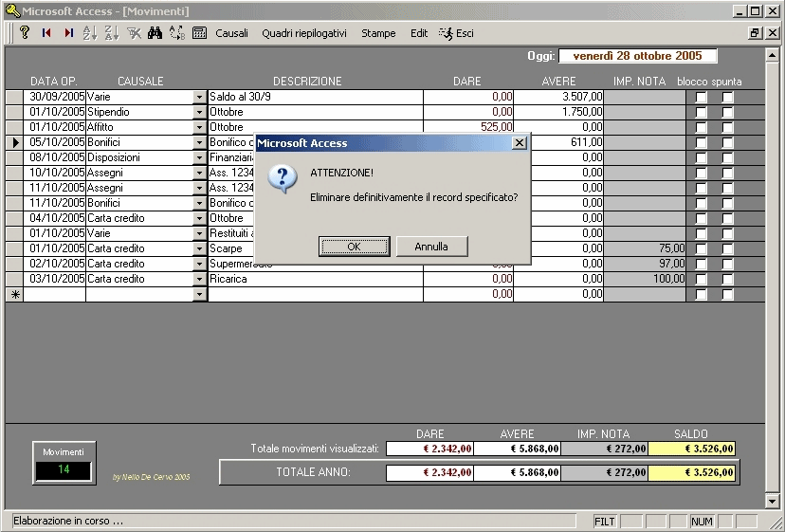Sort ascending A-Z icon

click(90, 32)
